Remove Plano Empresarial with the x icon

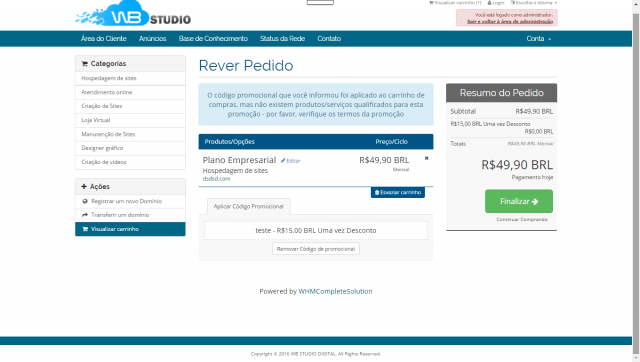[x=426, y=158]
